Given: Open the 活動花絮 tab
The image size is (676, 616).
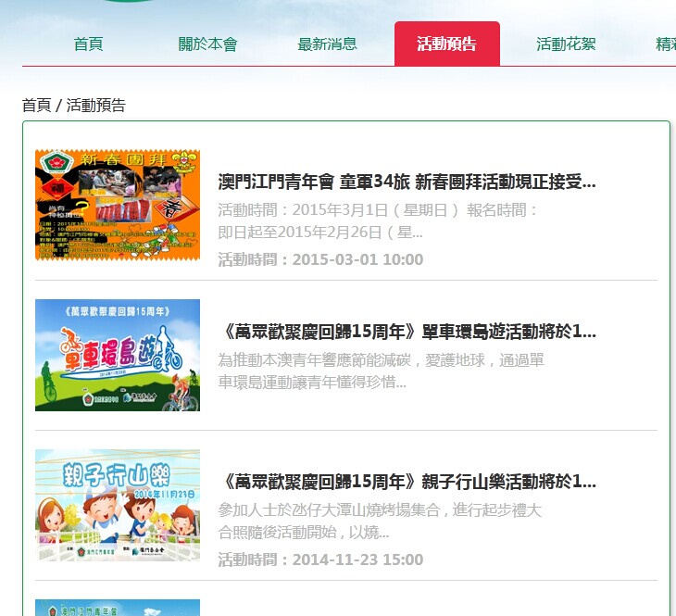Looking at the screenshot, I should (566, 44).
